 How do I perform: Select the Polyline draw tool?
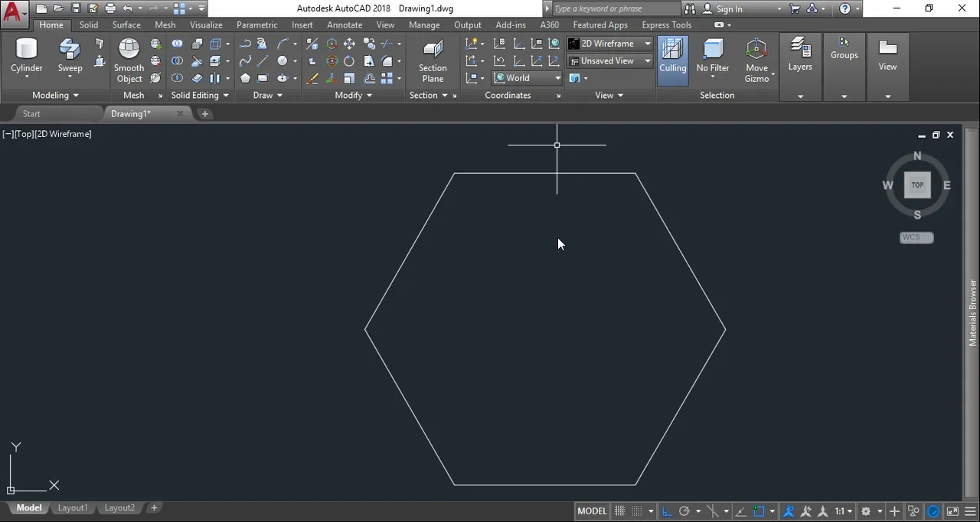point(245,44)
